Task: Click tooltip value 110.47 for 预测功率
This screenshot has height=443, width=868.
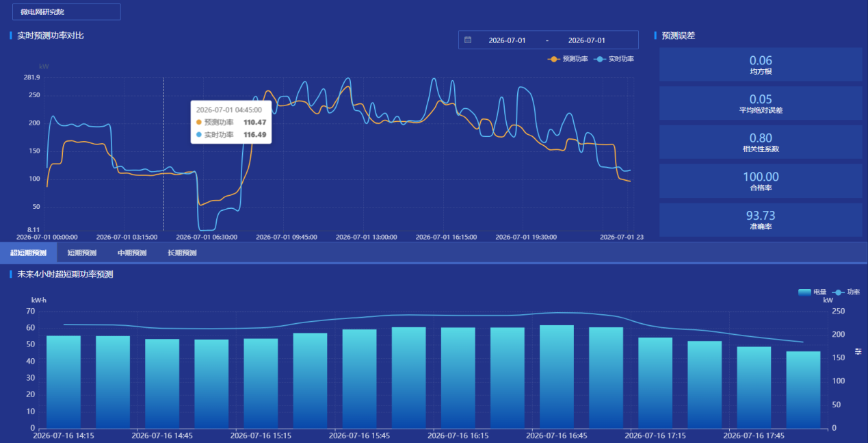Action: pyautogui.click(x=254, y=122)
